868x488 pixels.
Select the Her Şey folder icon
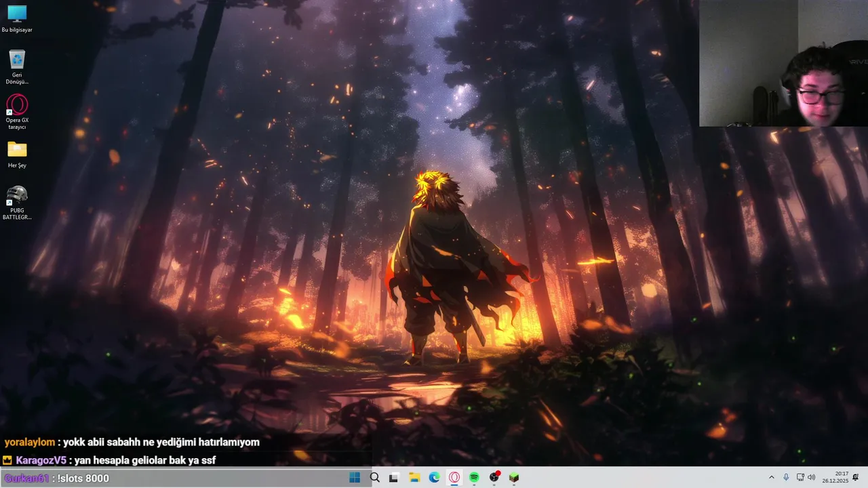click(x=17, y=155)
